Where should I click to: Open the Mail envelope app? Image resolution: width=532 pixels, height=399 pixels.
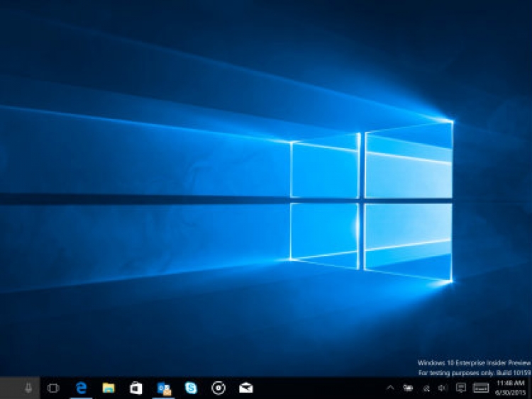(x=246, y=388)
